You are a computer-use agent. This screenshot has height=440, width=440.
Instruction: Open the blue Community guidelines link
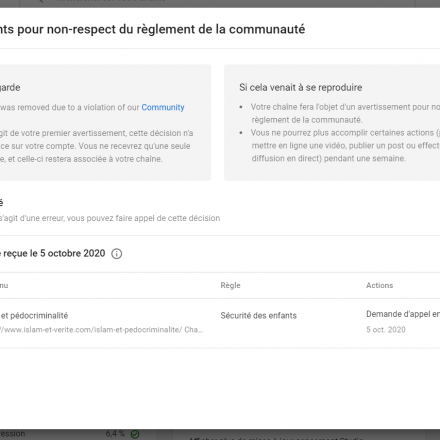point(163,107)
